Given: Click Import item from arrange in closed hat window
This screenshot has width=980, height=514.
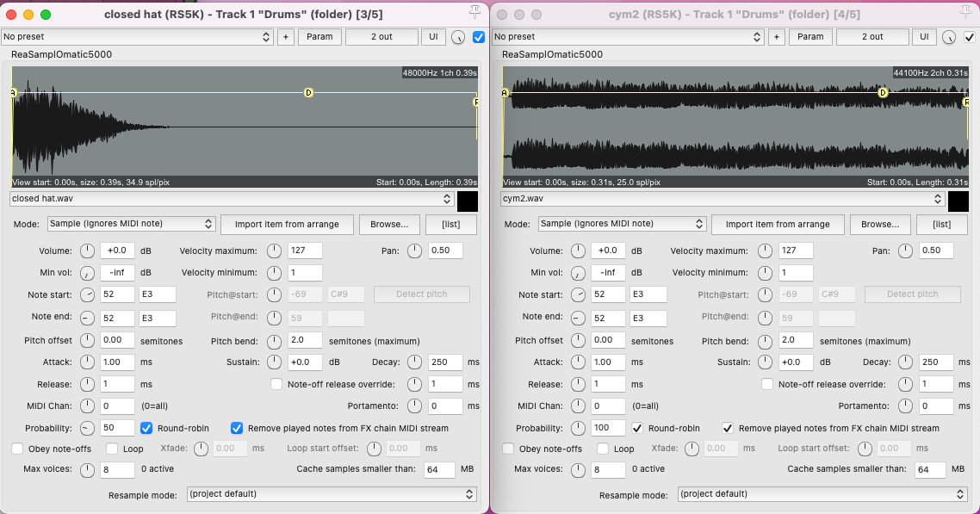Looking at the screenshot, I should coord(287,224).
